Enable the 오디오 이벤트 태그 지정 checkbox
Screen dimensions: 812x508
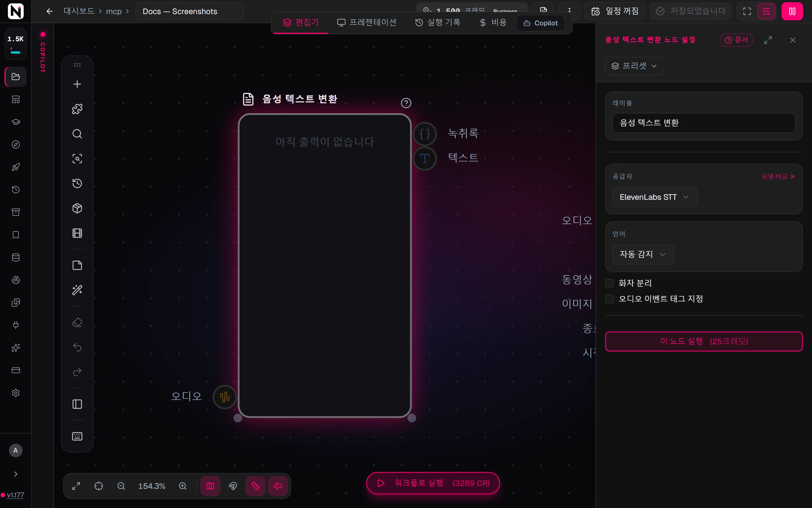[609, 299]
